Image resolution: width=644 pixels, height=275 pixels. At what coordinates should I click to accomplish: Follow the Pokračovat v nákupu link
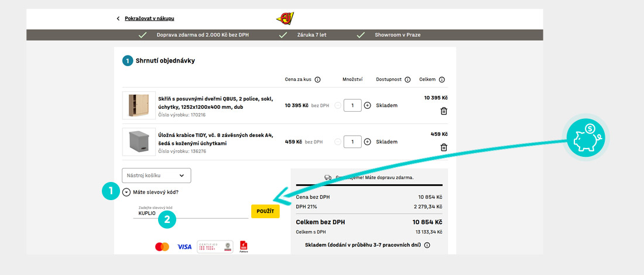(x=149, y=19)
